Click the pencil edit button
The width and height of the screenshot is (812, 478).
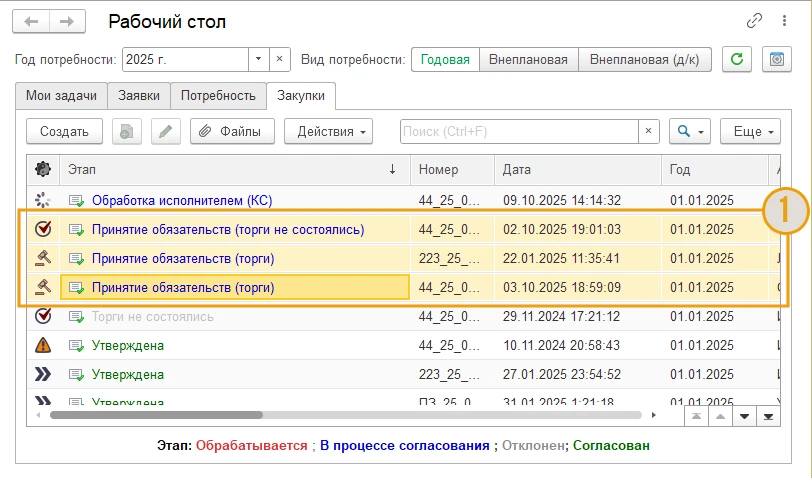click(166, 132)
